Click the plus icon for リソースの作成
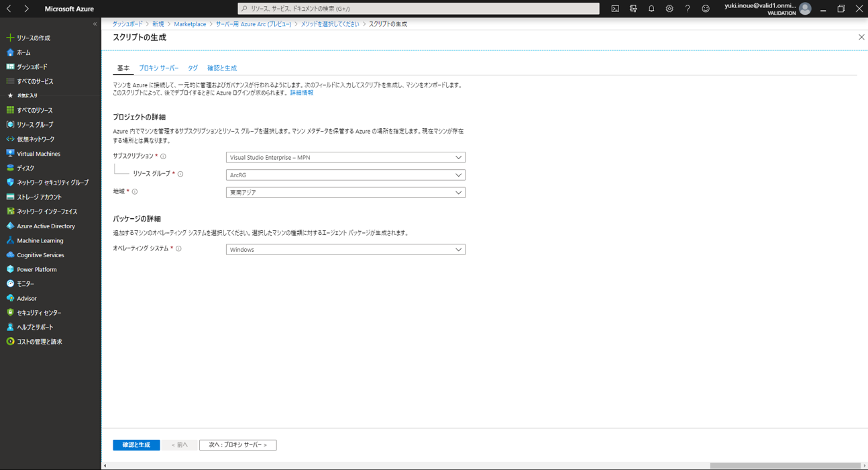The image size is (868, 470). (10, 38)
